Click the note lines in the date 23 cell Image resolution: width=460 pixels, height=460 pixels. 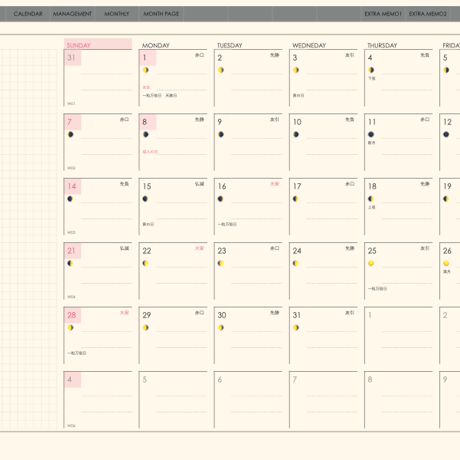(x=257, y=275)
